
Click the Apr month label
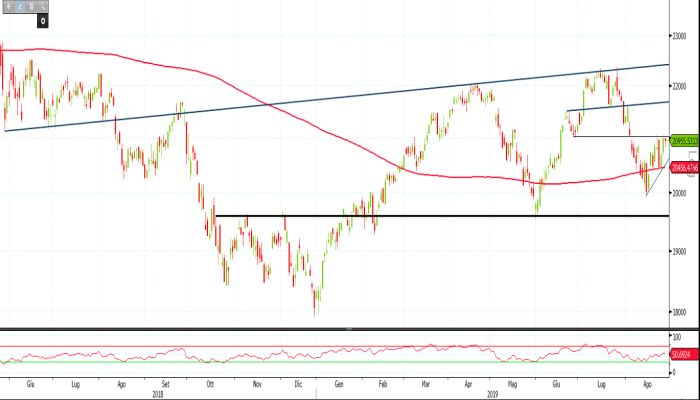(x=469, y=384)
